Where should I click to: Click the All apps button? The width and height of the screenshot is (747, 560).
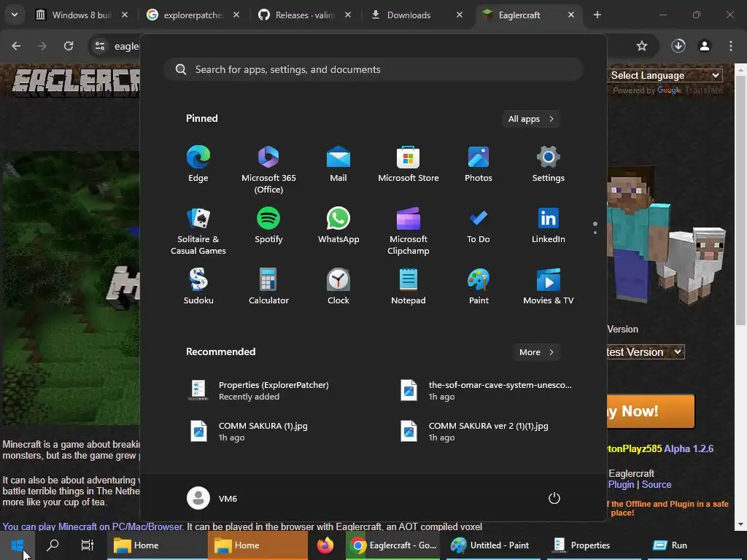pyautogui.click(x=531, y=119)
